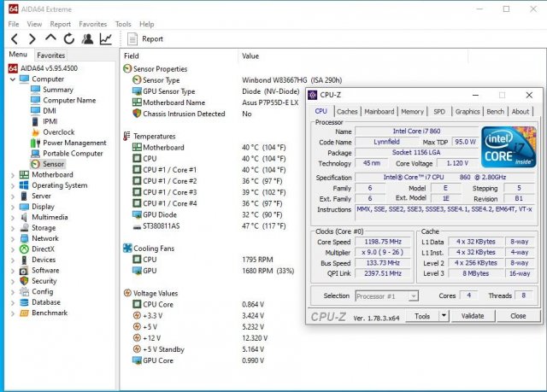Open the Favorites menu
This screenshot has width=547, height=392.
point(92,24)
